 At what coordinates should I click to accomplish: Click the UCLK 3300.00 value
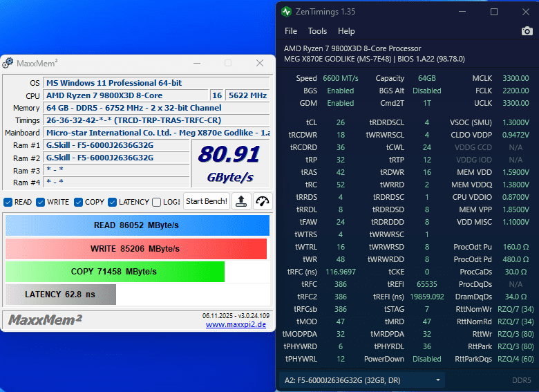click(516, 103)
